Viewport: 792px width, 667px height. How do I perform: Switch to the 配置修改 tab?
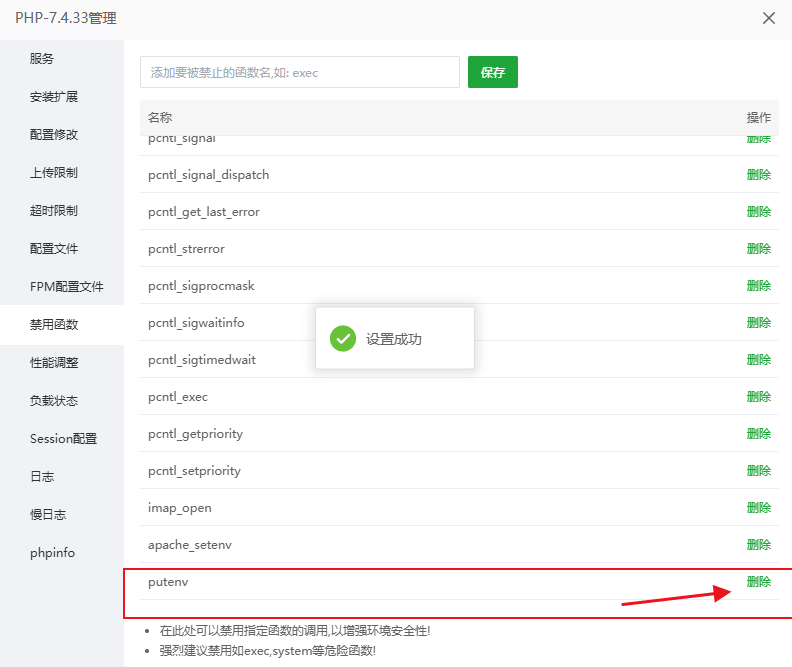pyautogui.click(x=54, y=134)
